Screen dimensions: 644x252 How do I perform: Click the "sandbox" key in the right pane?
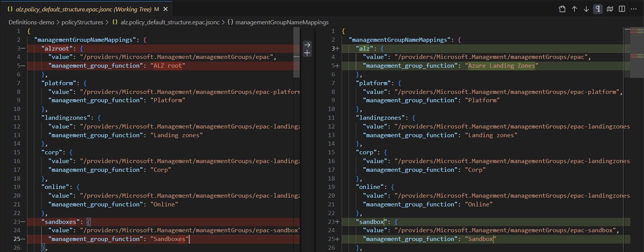(371, 222)
